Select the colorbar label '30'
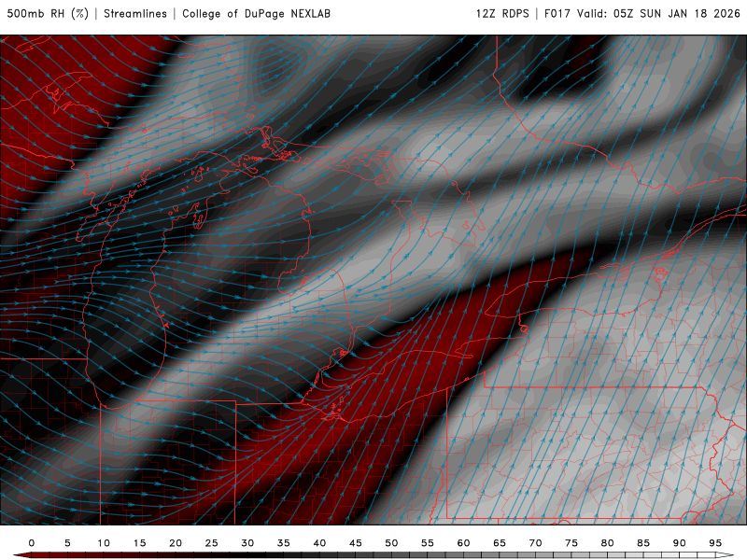747x560 pixels. 247,543
